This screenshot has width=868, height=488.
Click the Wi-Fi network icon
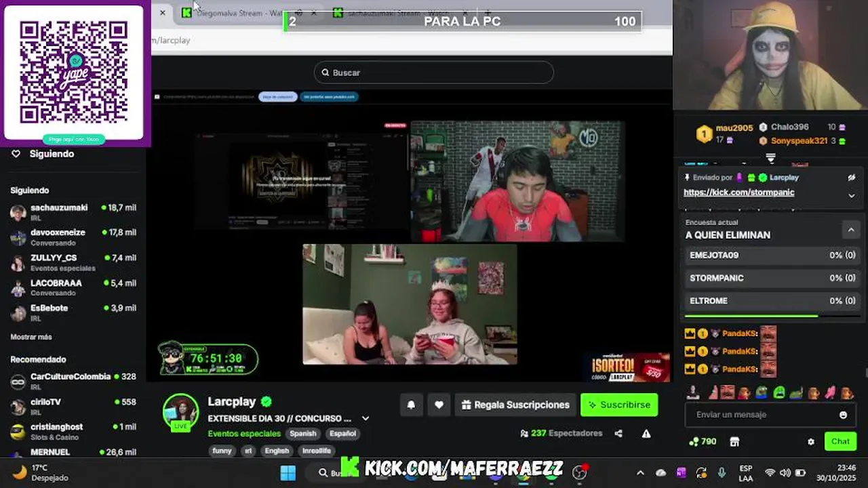pyautogui.click(x=770, y=472)
